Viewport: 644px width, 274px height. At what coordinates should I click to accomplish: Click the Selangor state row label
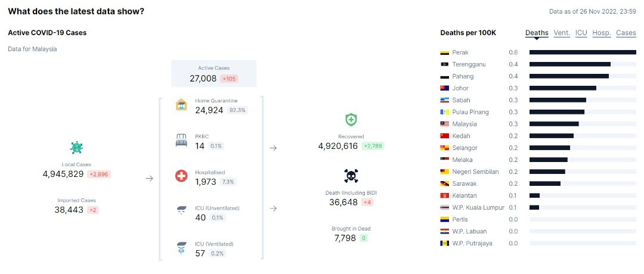click(465, 148)
